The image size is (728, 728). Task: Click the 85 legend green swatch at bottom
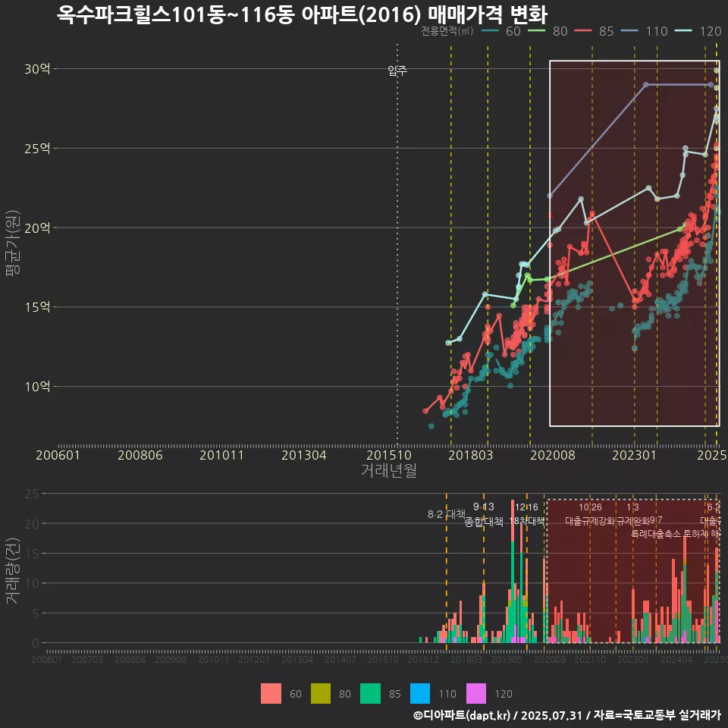[x=370, y=694]
